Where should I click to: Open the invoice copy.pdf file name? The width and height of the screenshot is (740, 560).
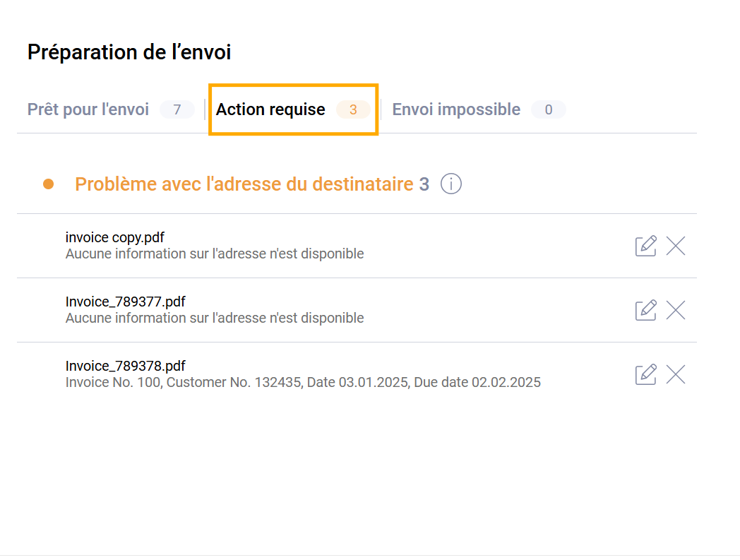tap(114, 238)
